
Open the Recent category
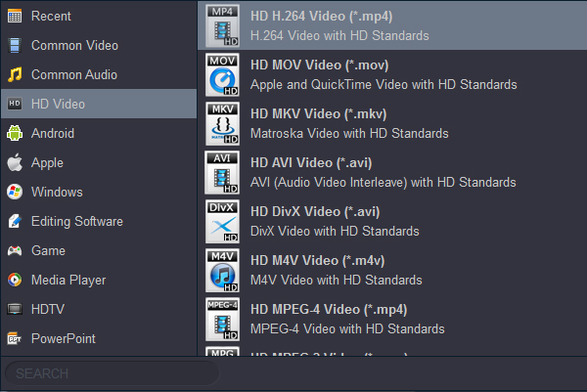pyautogui.click(x=51, y=16)
